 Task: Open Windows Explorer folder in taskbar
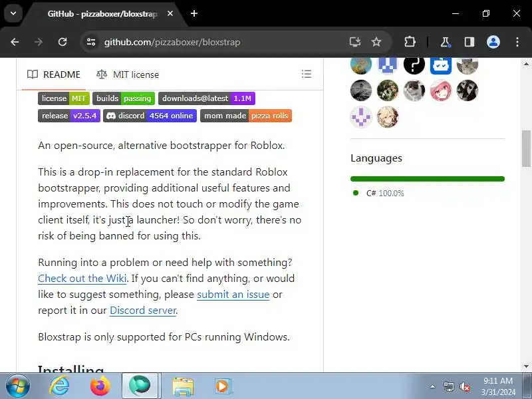(x=183, y=386)
